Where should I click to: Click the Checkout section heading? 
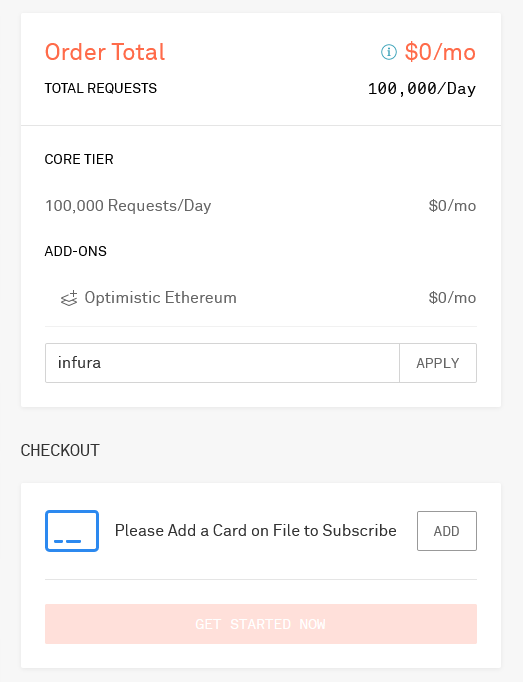(60, 450)
